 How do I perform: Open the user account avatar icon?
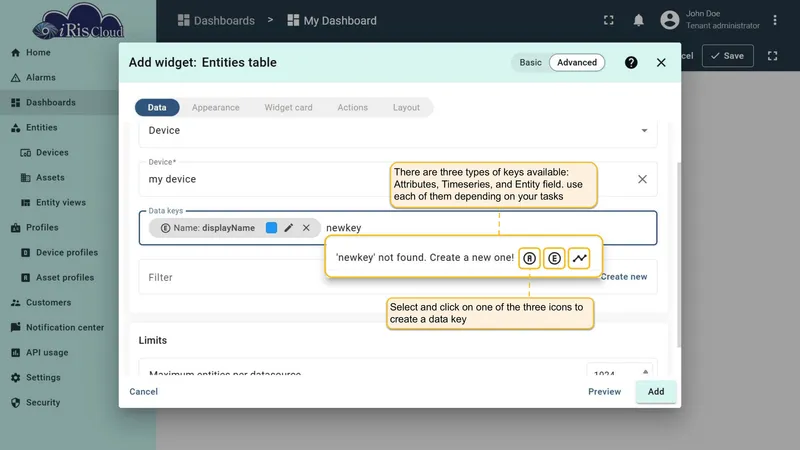point(670,20)
